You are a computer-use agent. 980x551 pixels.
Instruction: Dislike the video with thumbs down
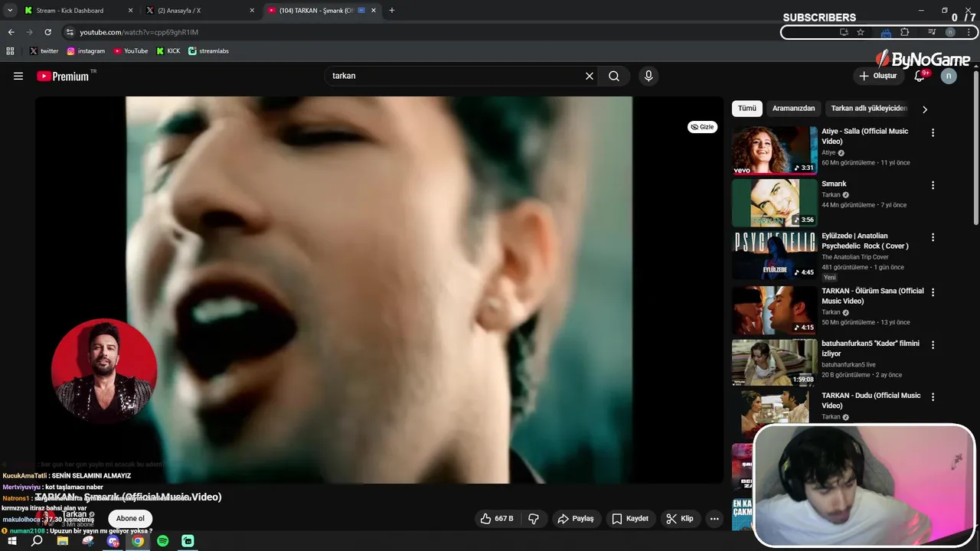coord(534,519)
